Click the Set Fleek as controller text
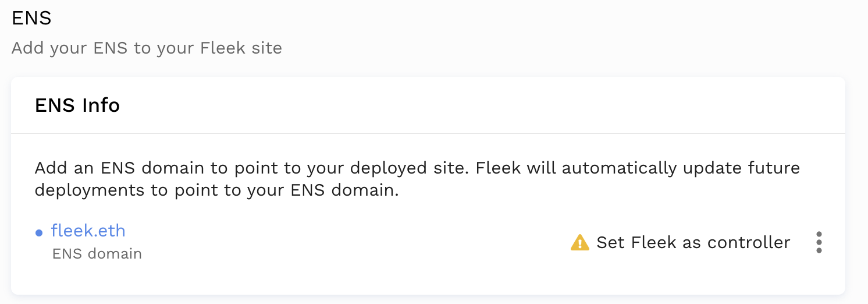Viewport: 868px width, 304px height. coord(693,242)
